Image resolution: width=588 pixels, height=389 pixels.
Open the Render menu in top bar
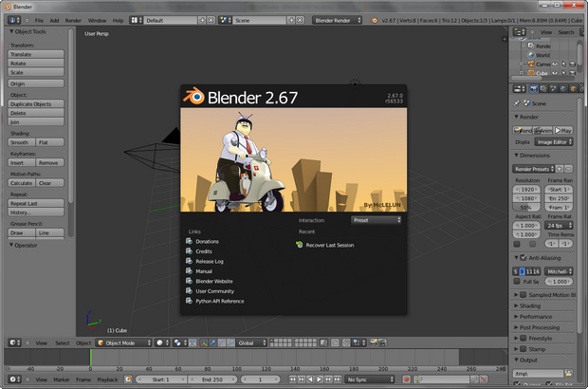point(73,21)
